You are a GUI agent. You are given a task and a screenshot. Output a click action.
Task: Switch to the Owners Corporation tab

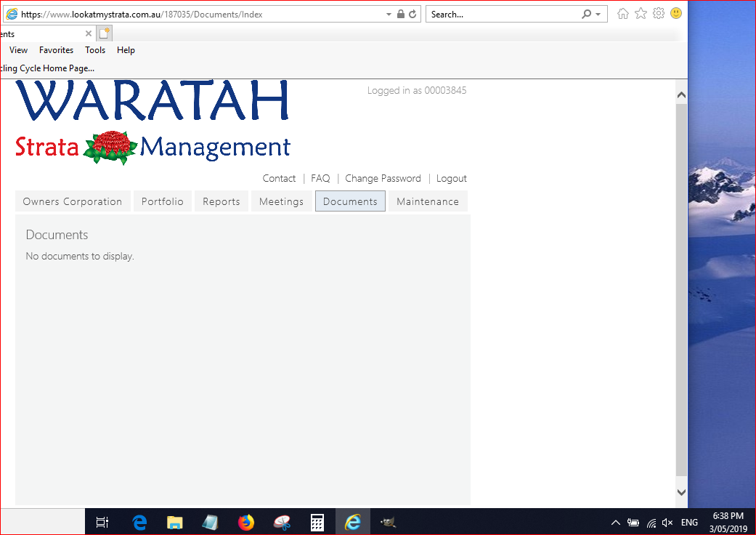click(x=73, y=201)
